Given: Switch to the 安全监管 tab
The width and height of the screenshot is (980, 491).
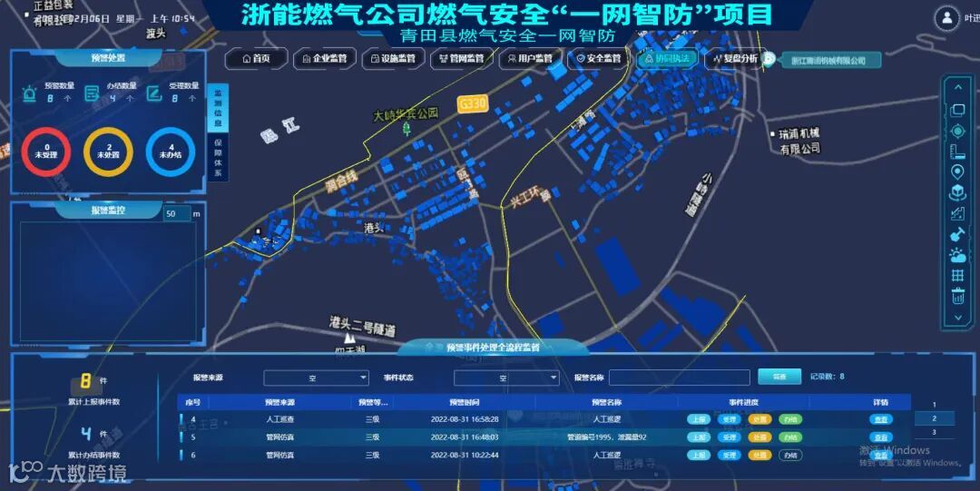Looking at the screenshot, I should tap(599, 59).
